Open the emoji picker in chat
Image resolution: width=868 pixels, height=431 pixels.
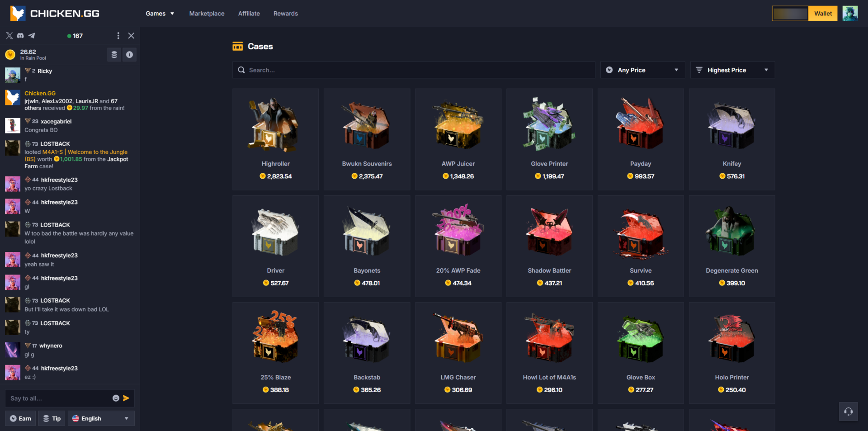(x=116, y=398)
